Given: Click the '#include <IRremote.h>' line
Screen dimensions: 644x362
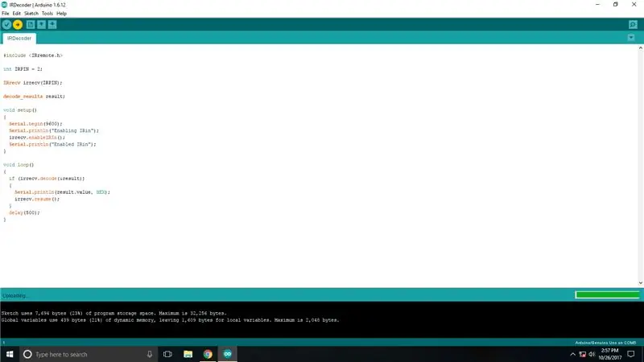Looking at the screenshot, I should pyautogui.click(x=33, y=56).
